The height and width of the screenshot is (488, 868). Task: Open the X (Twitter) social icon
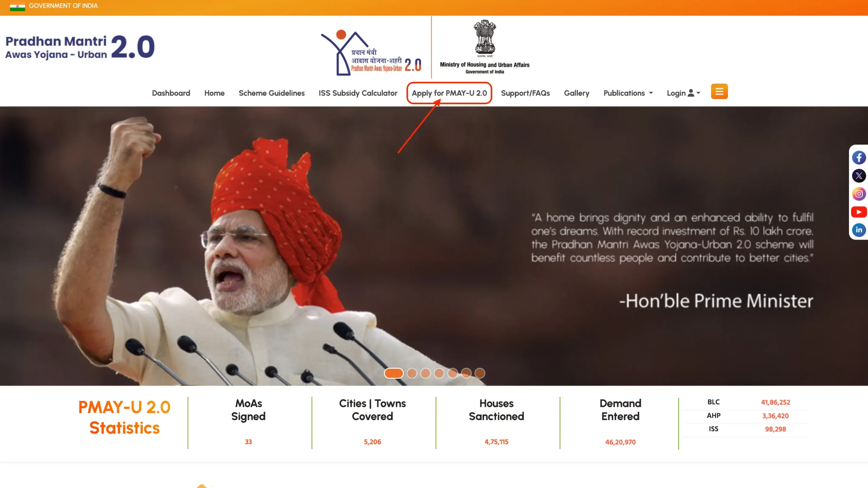coord(859,176)
